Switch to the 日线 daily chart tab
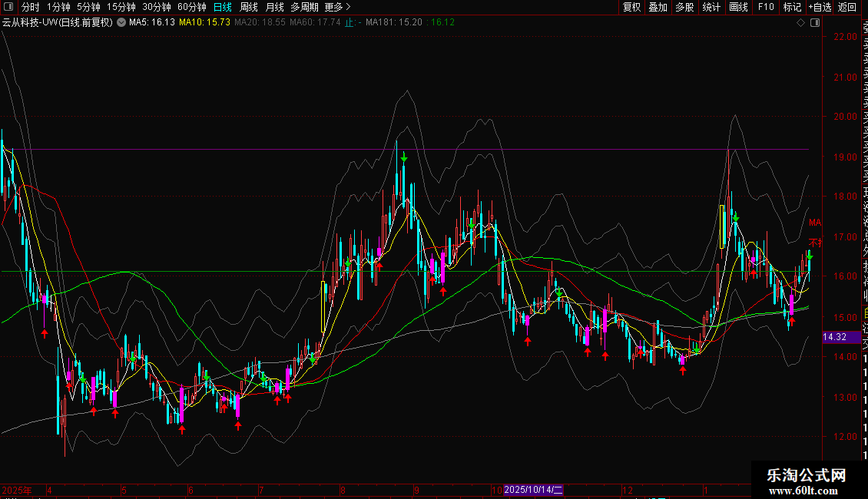The height and width of the screenshot is (499, 868). 222,7
